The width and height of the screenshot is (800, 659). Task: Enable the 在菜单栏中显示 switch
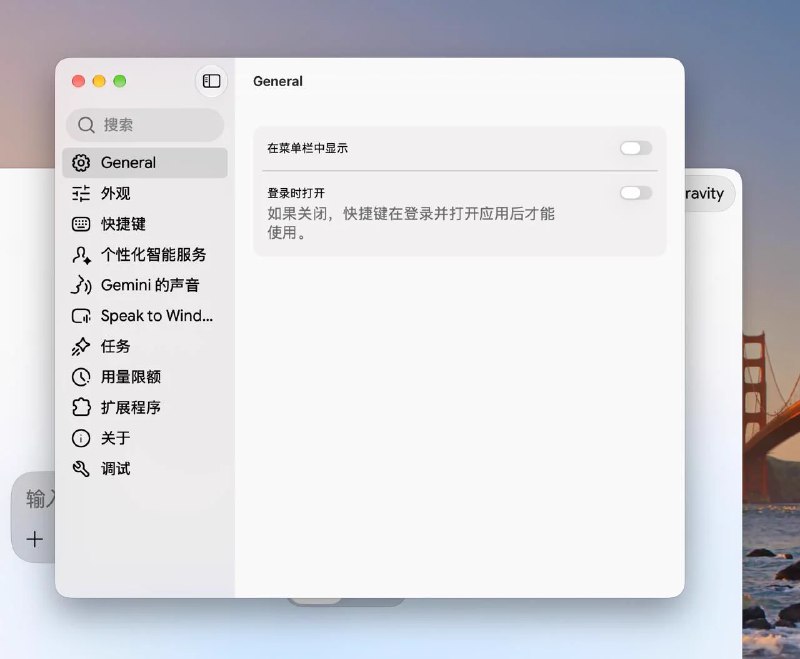click(636, 148)
